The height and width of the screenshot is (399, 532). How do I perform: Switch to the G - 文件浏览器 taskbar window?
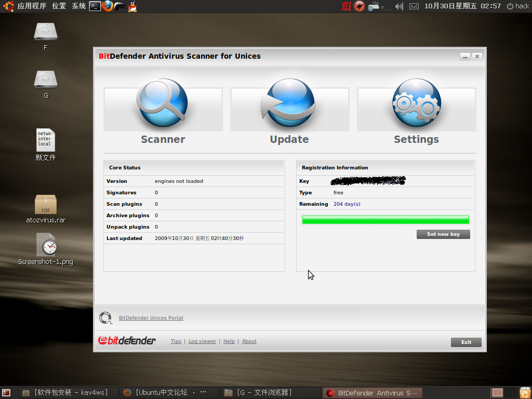[270, 393]
